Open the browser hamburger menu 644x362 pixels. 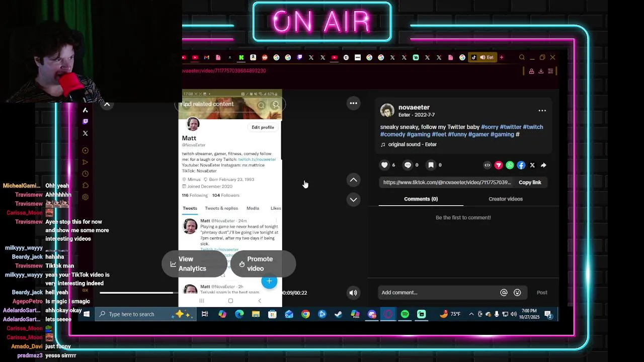[x=550, y=71]
